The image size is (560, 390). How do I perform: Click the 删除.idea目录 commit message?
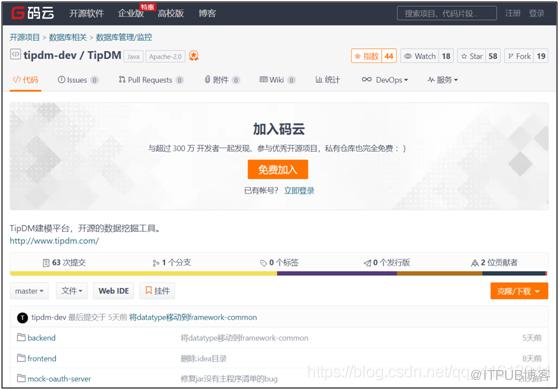pyautogui.click(x=204, y=359)
